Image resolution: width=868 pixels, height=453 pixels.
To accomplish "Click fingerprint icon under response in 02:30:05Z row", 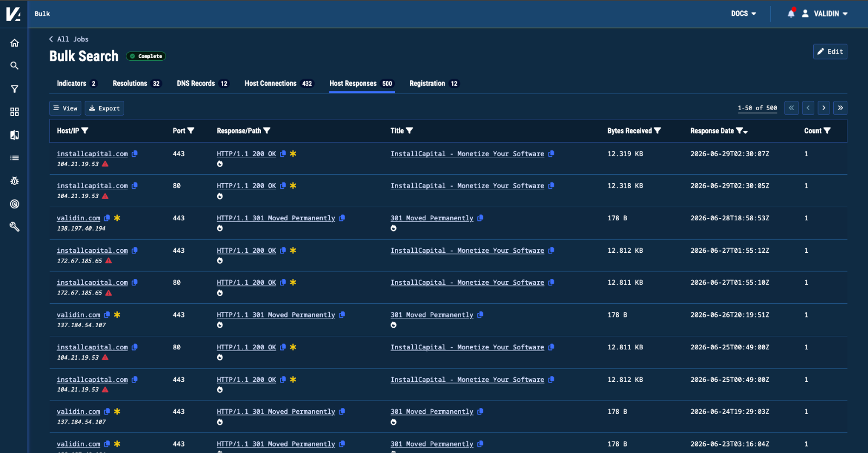I will click(x=220, y=196).
